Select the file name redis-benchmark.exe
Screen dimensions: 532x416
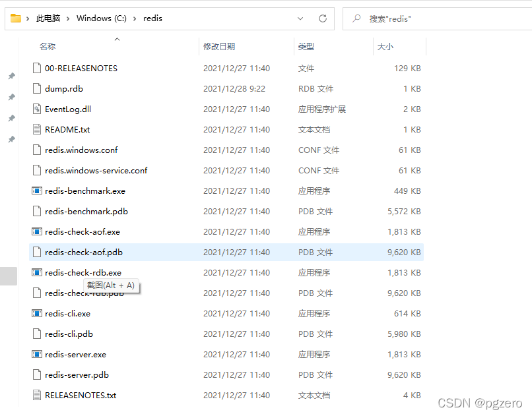tap(85, 191)
